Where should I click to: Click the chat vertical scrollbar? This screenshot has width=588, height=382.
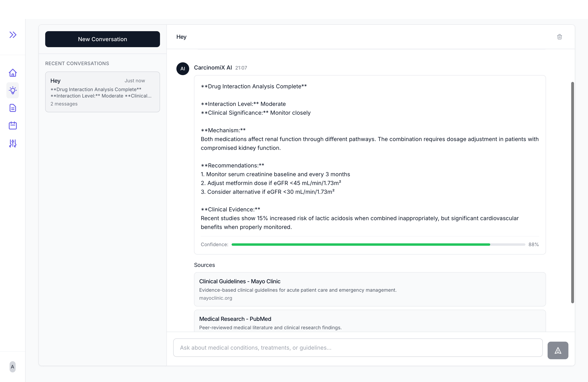(572, 192)
